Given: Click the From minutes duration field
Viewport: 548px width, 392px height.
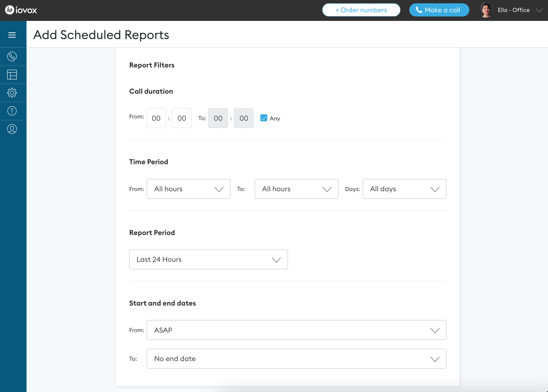Looking at the screenshot, I should click(x=156, y=118).
